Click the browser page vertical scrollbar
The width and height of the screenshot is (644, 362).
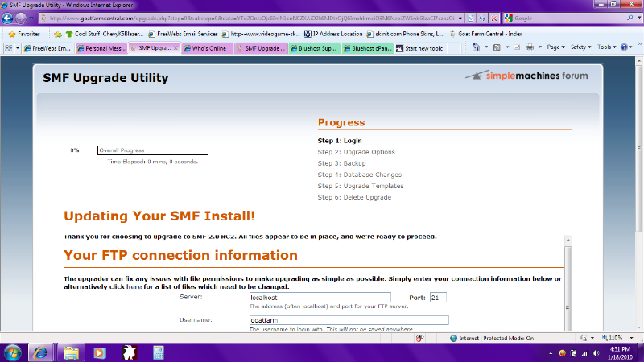click(x=639, y=148)
